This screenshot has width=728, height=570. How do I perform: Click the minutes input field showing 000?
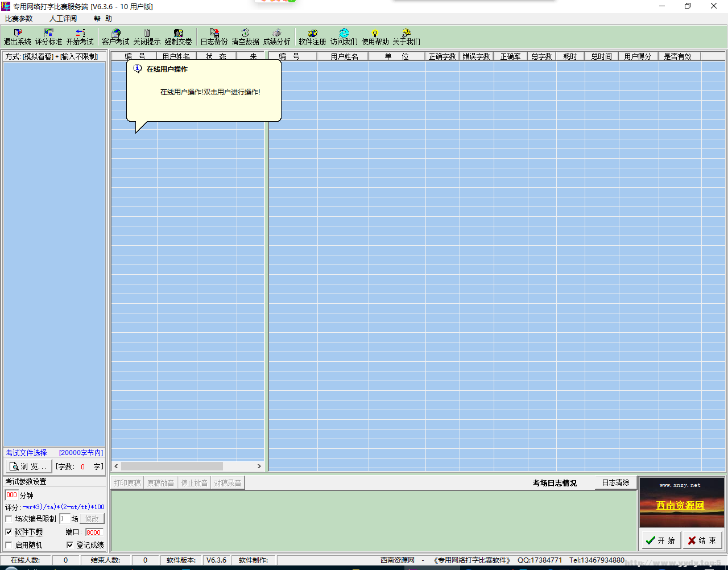(11, 495)
